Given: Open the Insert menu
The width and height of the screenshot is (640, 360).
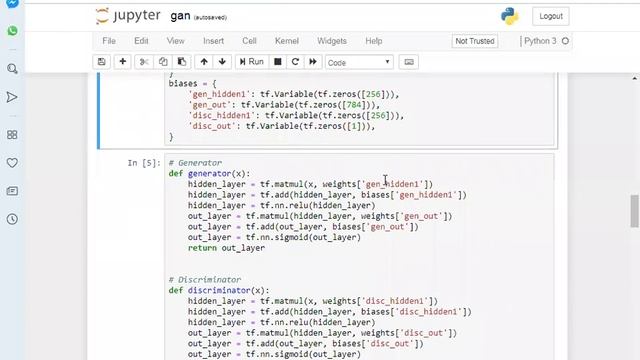Looking at the screenshot, I should pyautogui.click(x=213, y=41).
